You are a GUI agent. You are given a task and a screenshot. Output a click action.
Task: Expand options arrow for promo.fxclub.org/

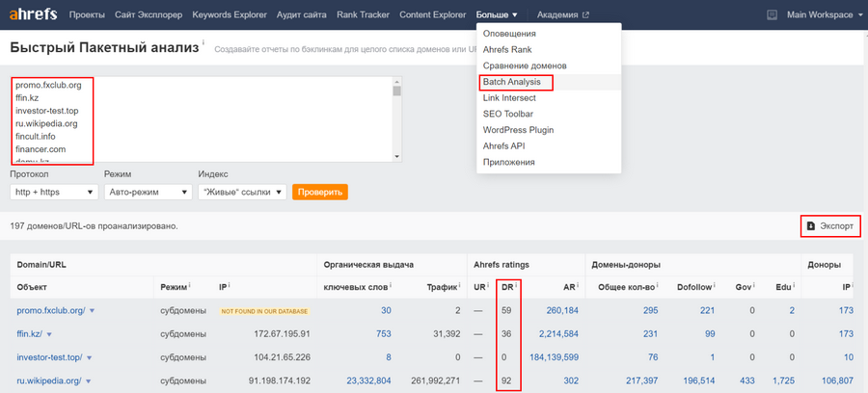[92, 311]
